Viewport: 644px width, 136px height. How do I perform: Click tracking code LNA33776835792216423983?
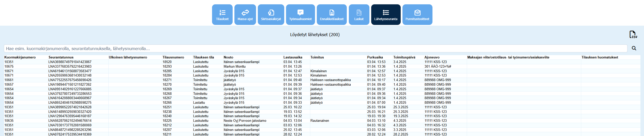70,66
